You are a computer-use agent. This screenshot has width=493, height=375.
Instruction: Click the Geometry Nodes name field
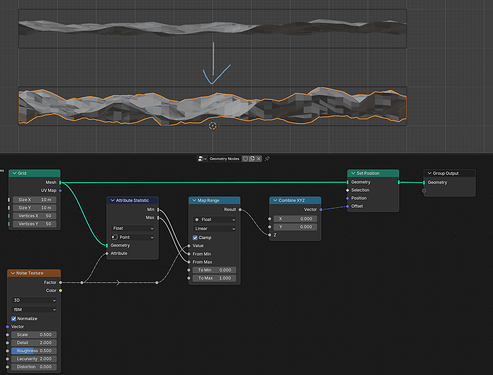[224, 159]
